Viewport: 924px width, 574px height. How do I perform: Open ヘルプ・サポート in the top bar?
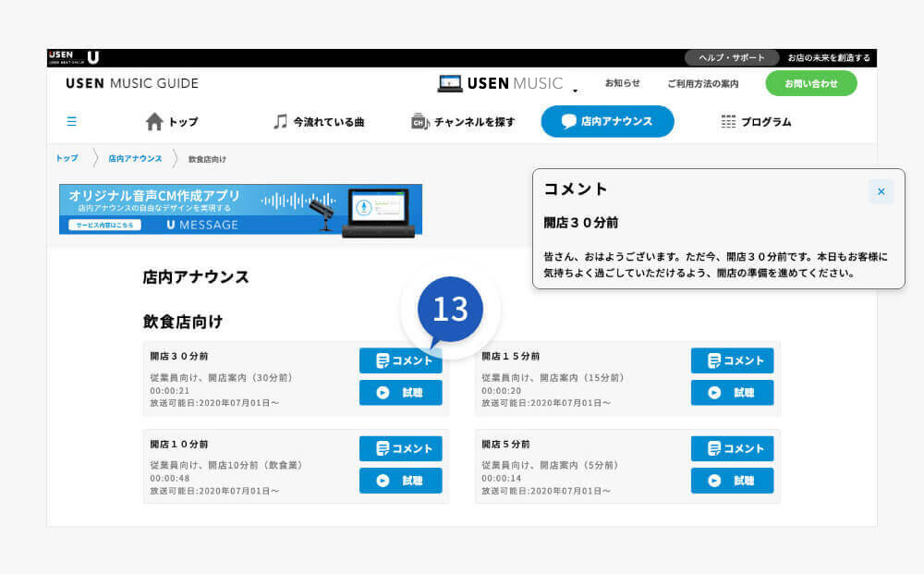coord(731,57)
